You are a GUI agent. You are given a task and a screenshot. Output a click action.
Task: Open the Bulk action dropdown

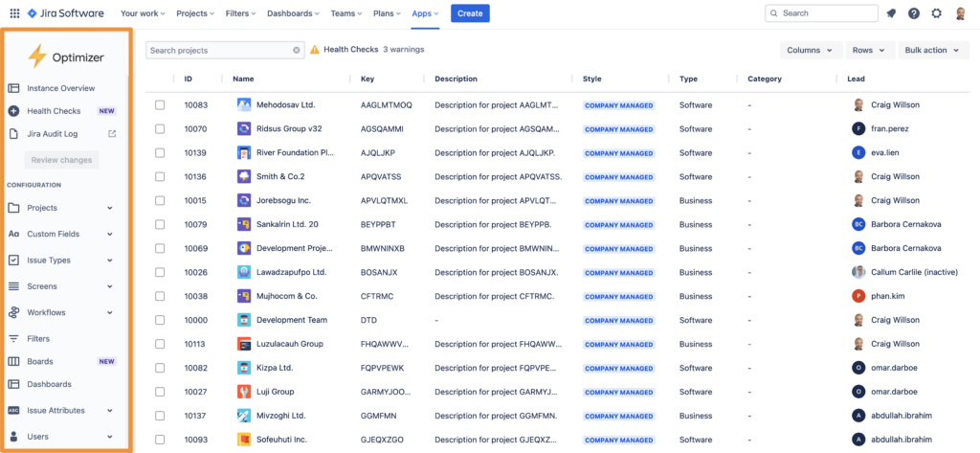coord(933,50)
